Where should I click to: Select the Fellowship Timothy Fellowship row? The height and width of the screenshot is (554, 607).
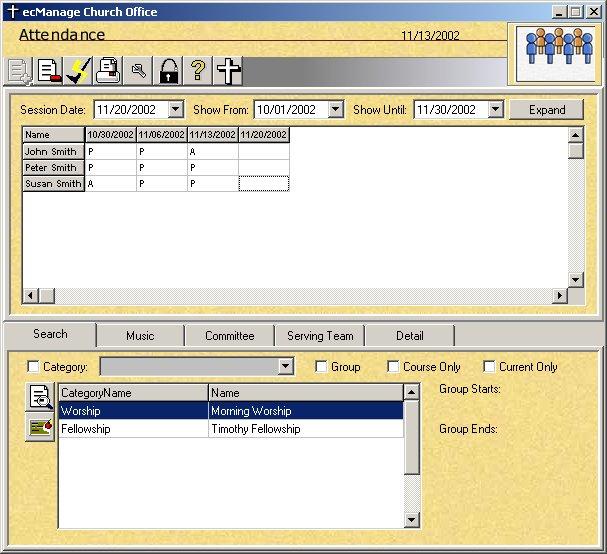pyautogui.click(x=231, y=429)
